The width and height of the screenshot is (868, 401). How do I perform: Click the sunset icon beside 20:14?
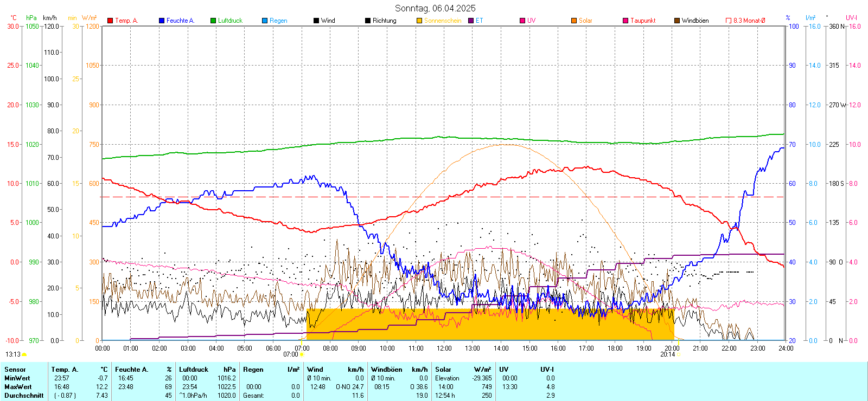pyautogui.click(x=678, y=354)
